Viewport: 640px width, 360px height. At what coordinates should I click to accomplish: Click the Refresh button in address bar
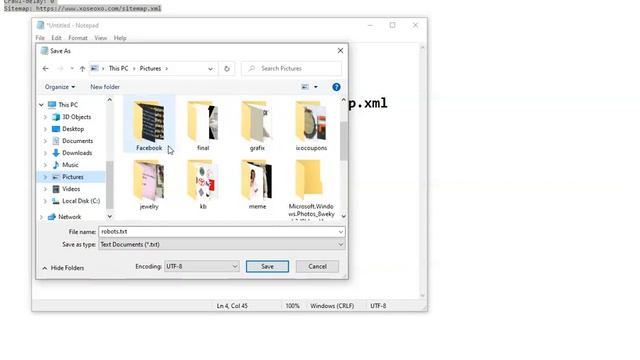227,69
